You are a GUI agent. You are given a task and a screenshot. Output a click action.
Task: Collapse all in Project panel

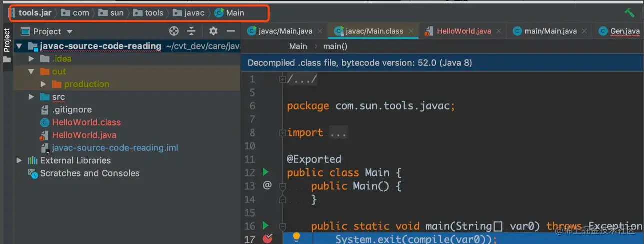tap(191, 31)
